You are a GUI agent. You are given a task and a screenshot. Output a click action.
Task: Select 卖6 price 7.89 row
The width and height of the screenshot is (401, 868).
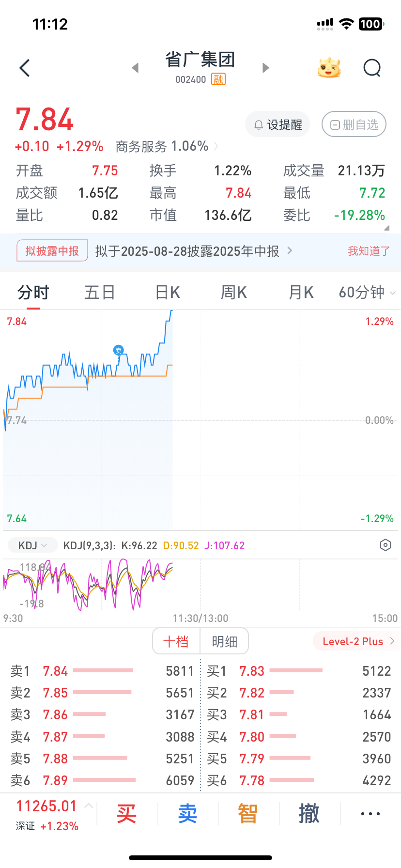pos(102,780)
